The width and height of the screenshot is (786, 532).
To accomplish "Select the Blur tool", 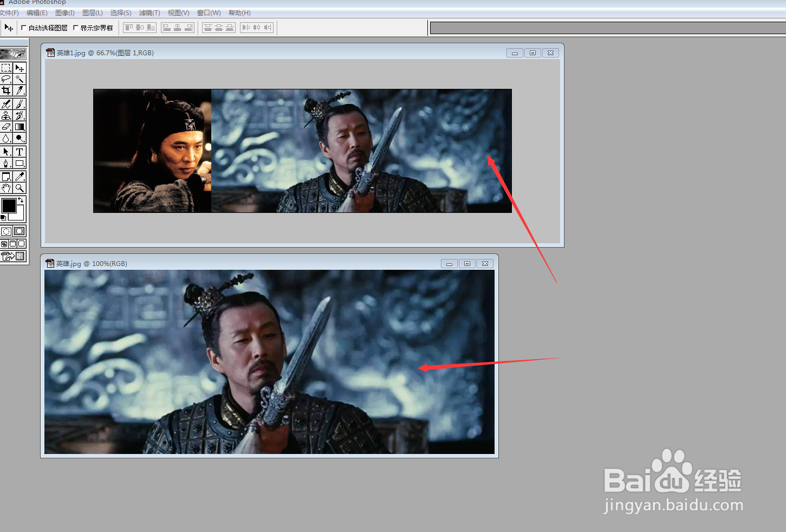I will click(x=6, y=138).
